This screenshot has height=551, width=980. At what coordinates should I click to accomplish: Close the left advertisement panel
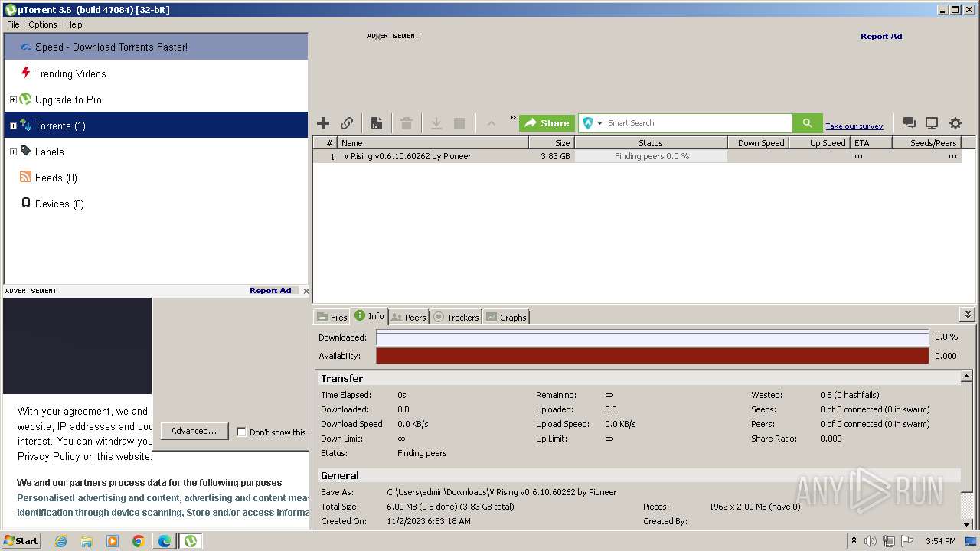click(306, 291)
